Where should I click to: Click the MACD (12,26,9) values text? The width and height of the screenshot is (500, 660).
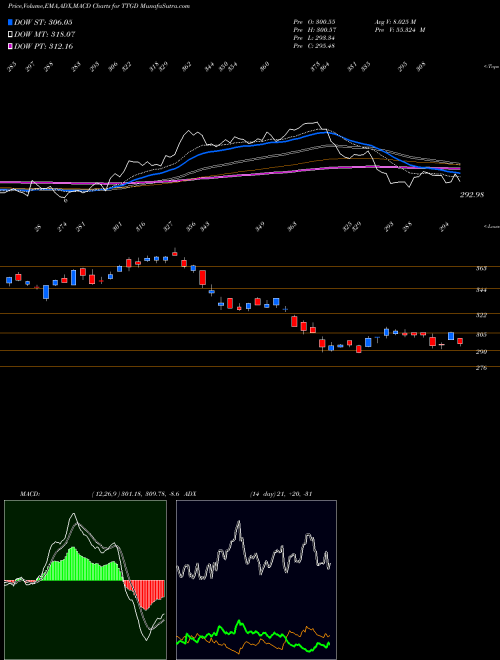[x=136, y=493]
